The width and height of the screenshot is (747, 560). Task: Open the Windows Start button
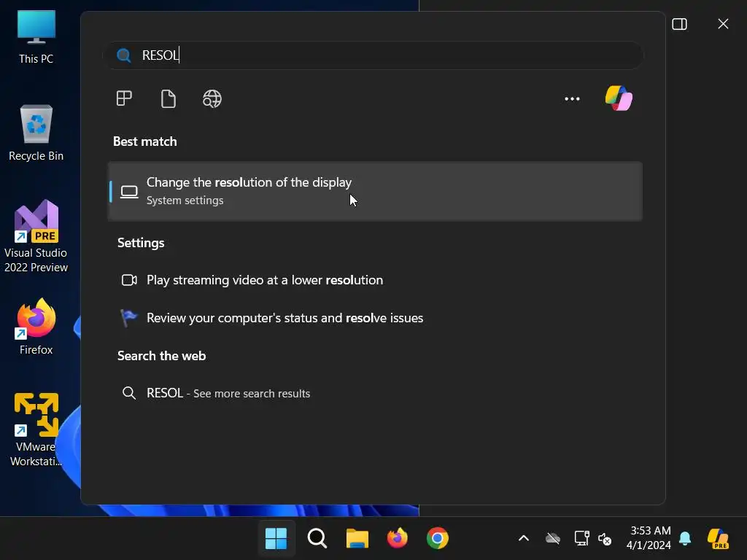276,539
